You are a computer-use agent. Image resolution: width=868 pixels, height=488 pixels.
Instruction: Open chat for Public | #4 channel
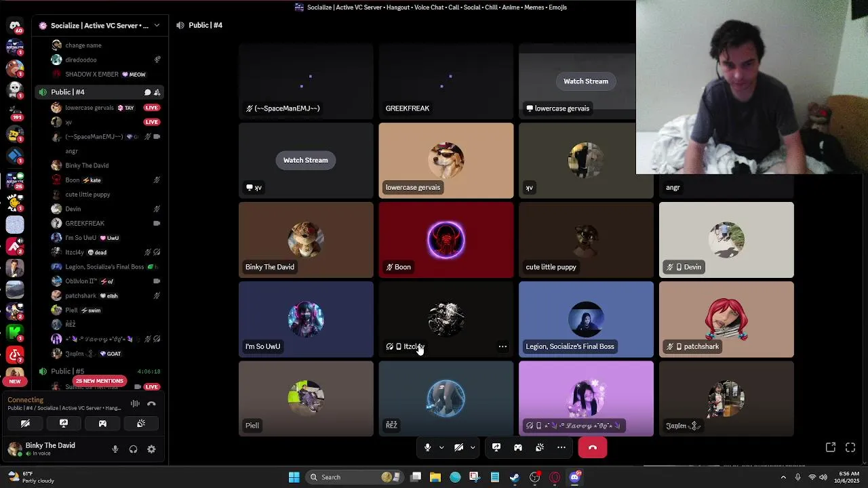click(147, 92)
